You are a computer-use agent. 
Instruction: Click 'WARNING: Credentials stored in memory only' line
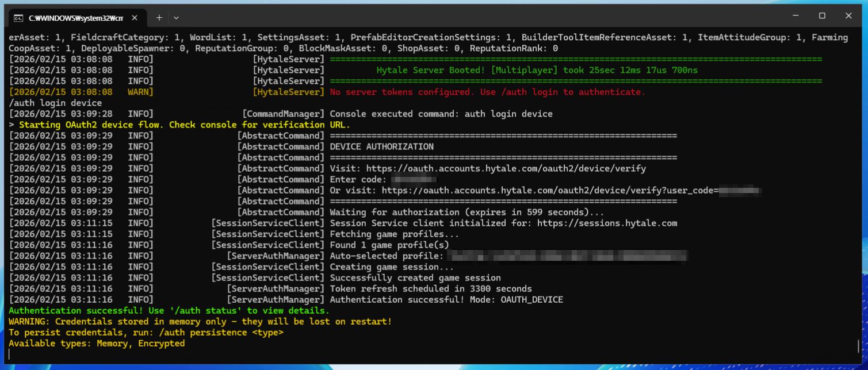[201, 322]
